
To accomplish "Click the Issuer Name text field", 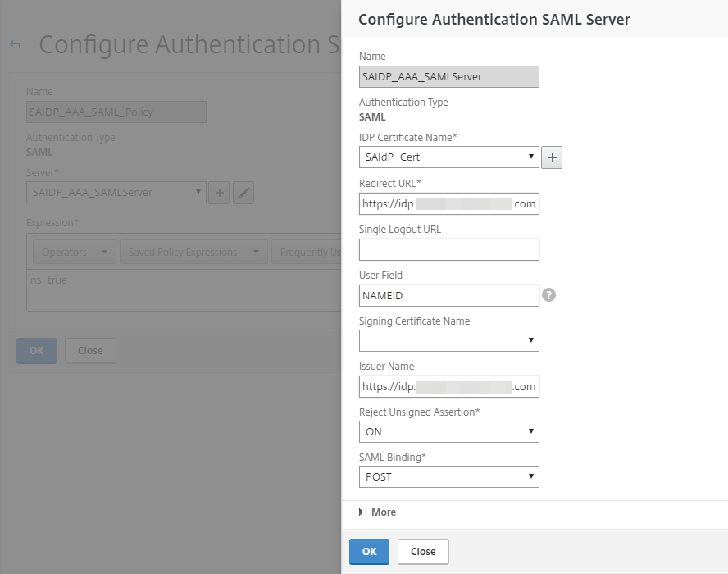I will tap(448, 386).
